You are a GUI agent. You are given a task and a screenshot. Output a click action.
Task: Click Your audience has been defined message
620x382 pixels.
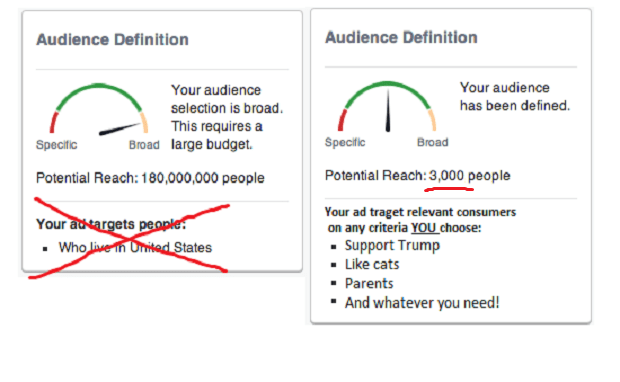515,96
